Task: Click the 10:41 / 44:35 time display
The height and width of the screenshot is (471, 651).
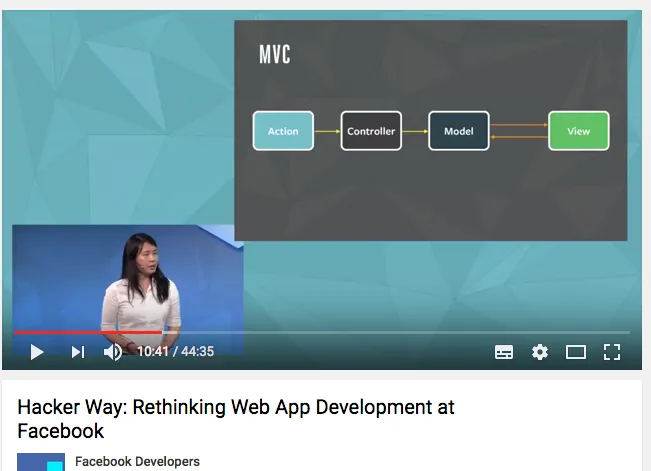Action: pos(176,351)
